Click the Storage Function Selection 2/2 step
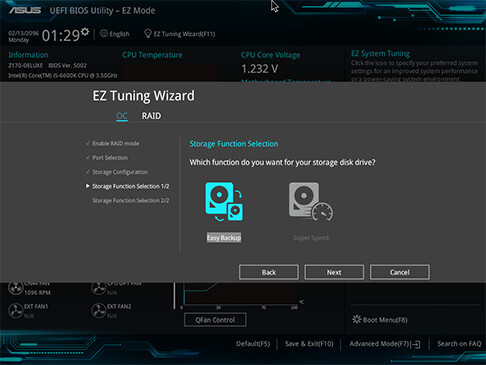This screenshot has height=365, width=486. point(131,200)
